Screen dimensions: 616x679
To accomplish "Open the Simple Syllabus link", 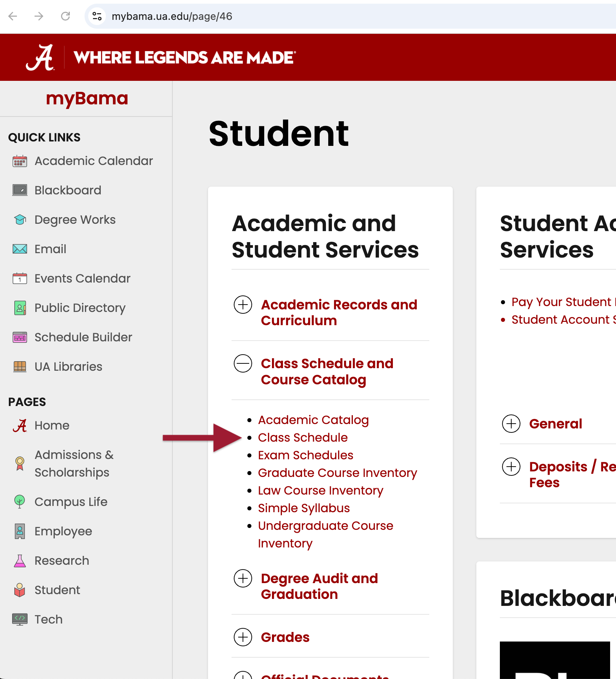I will tap(304, 508).
